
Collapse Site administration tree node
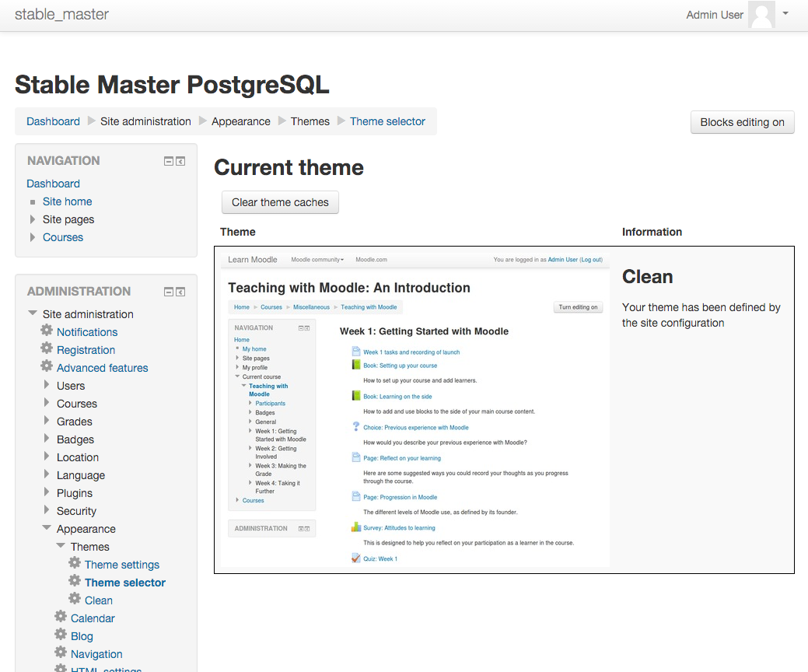pos(33,313)
